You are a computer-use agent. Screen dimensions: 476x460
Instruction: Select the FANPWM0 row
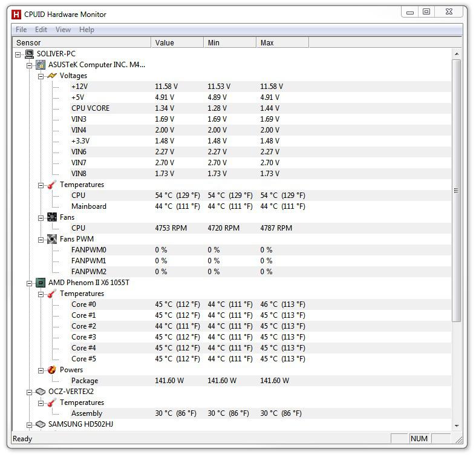click(x=261, y=250)
